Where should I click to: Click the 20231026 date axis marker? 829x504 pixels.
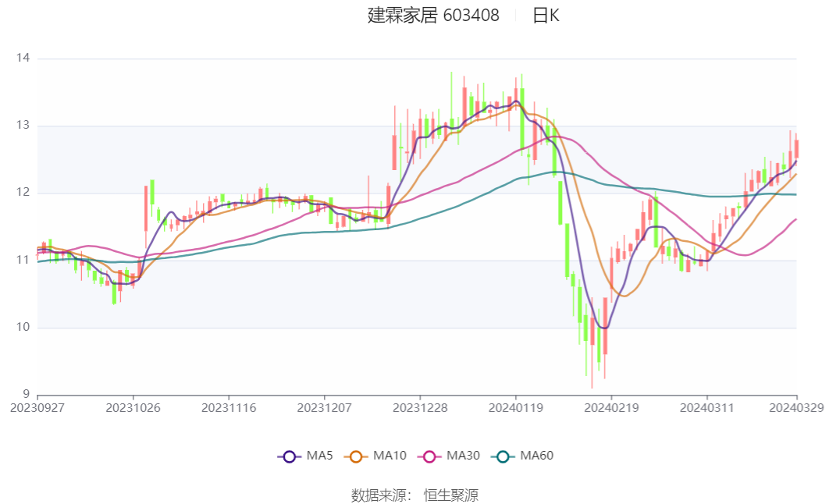(x=133, y=408)
